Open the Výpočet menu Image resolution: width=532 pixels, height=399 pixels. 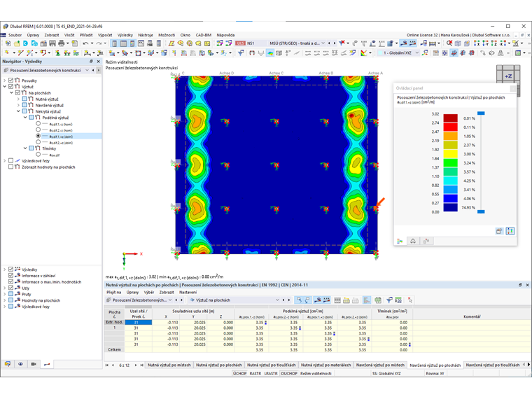[105, 35]
